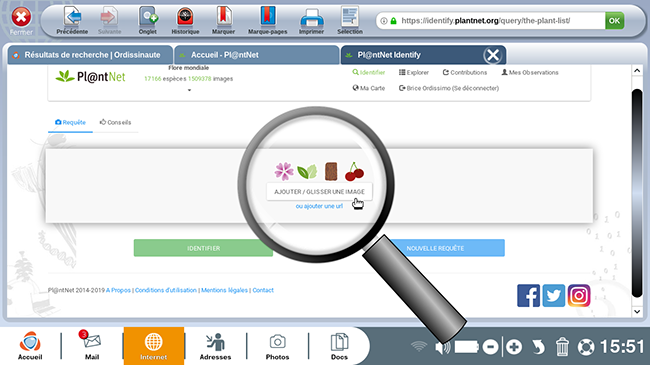
Task: Click the undo curved arrow icon
Action: point(538,347)
